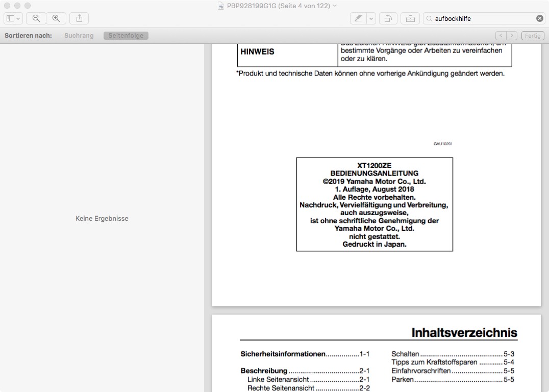549x392 pixels.
Task: Zoom in on the PDF page
Action: 56,18
